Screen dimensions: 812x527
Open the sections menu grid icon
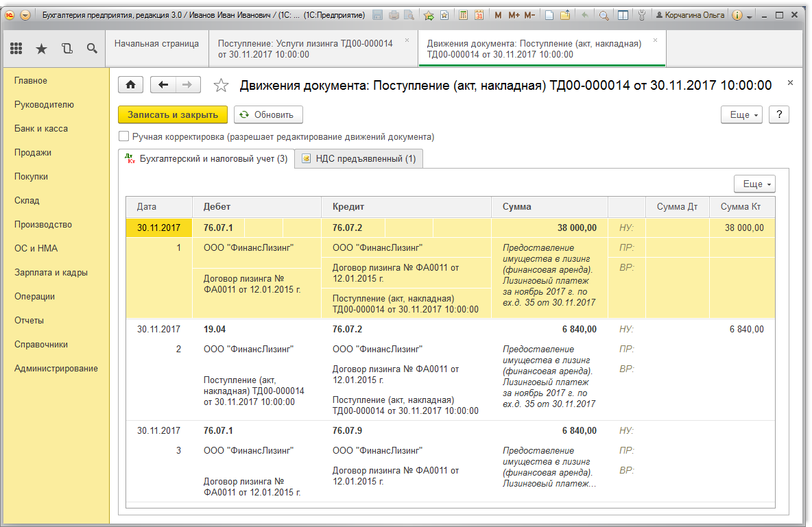click(x=16, y=49)
